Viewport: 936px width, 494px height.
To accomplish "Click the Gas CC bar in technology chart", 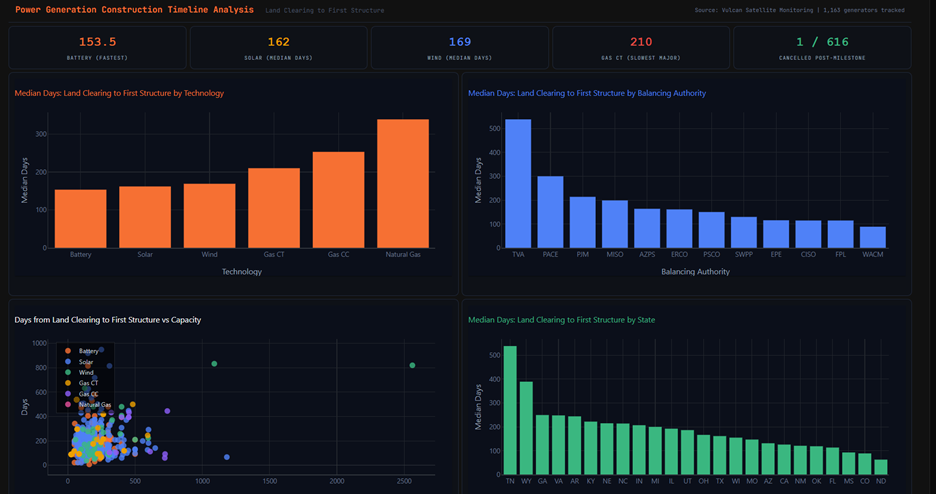I will tap(338, 200).
